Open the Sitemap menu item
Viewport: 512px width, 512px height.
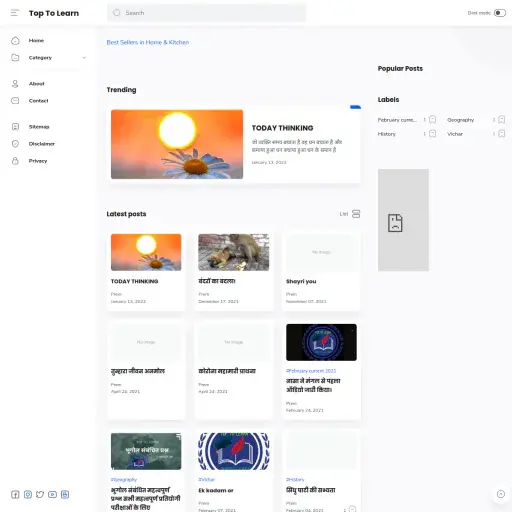coord(39,127)
